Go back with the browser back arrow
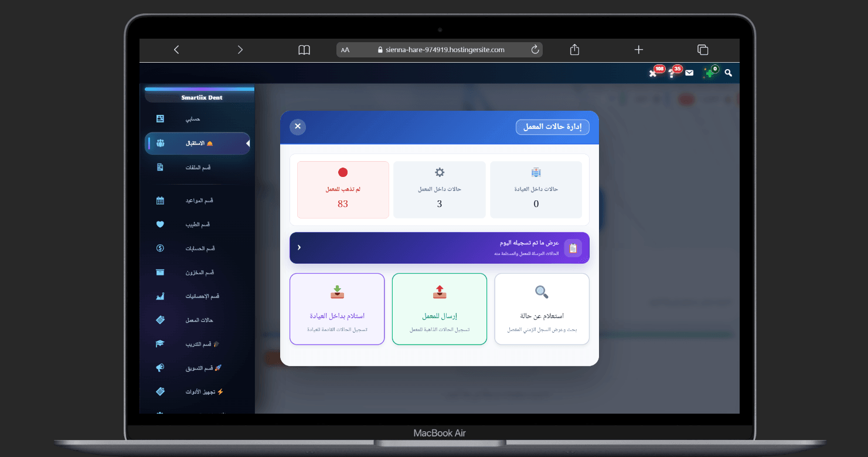 176,50
